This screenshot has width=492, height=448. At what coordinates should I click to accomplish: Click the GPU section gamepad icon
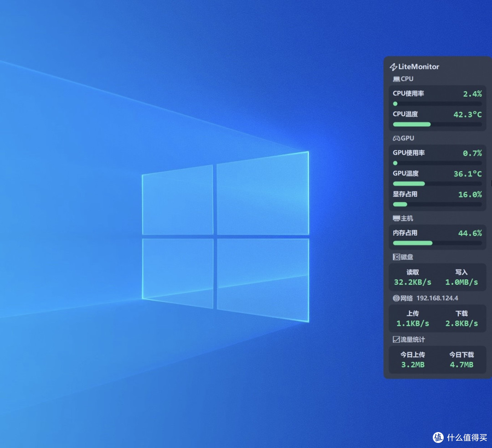[396, 139]
